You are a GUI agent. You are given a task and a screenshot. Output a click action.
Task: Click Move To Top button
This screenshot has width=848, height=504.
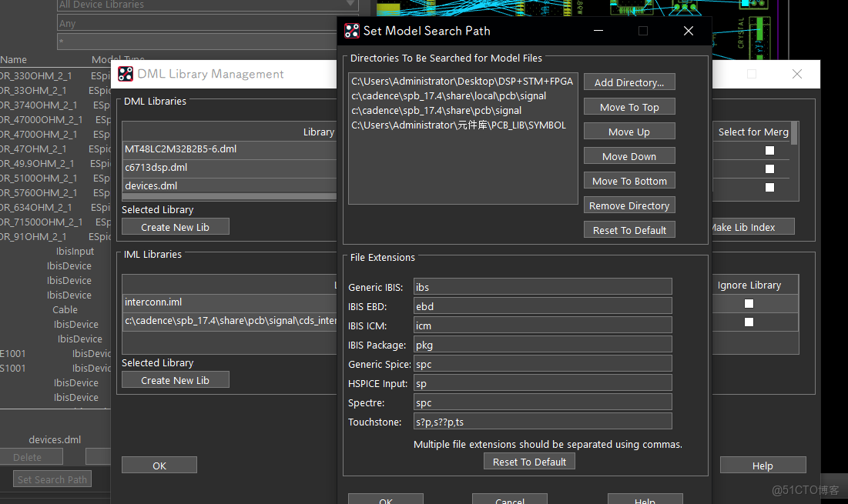pos(629,107)
